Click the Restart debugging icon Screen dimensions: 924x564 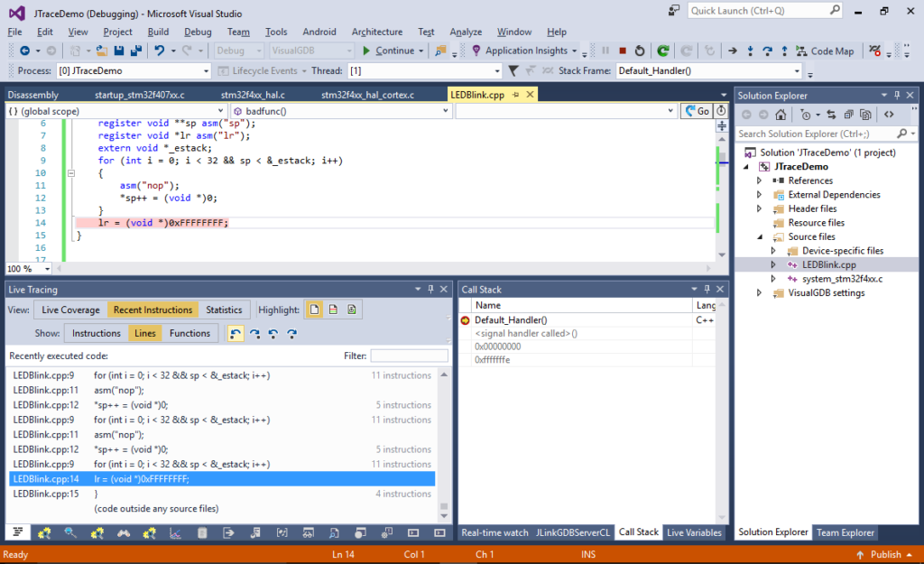(640, 51)
